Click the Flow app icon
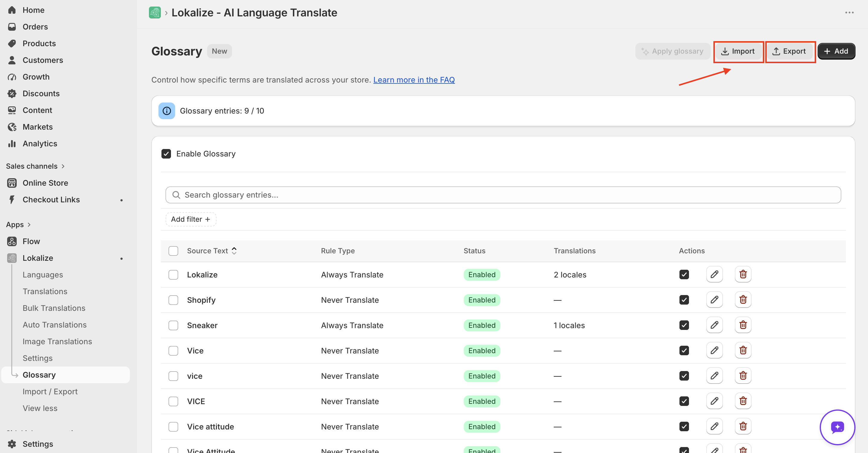Image resolution: width=868 pixels, height=453 pixels. 12,241
